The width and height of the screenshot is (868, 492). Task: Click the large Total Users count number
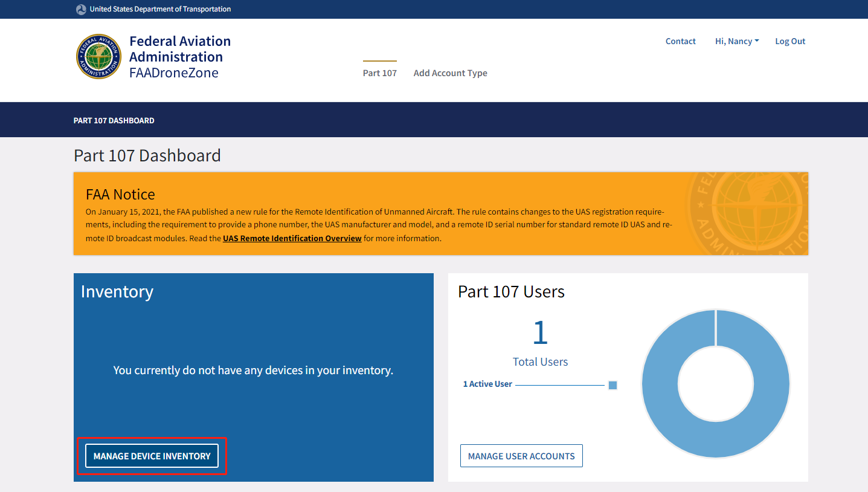click(540, 332)
